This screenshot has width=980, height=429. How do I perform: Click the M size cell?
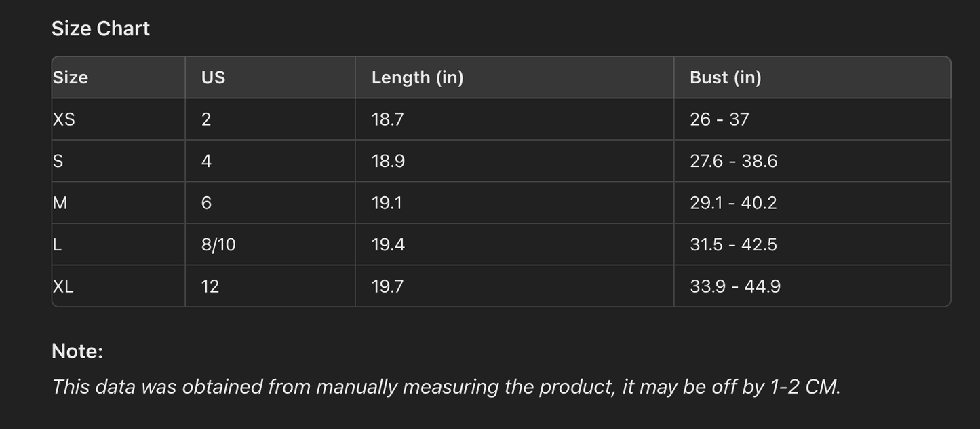(60, 203)
